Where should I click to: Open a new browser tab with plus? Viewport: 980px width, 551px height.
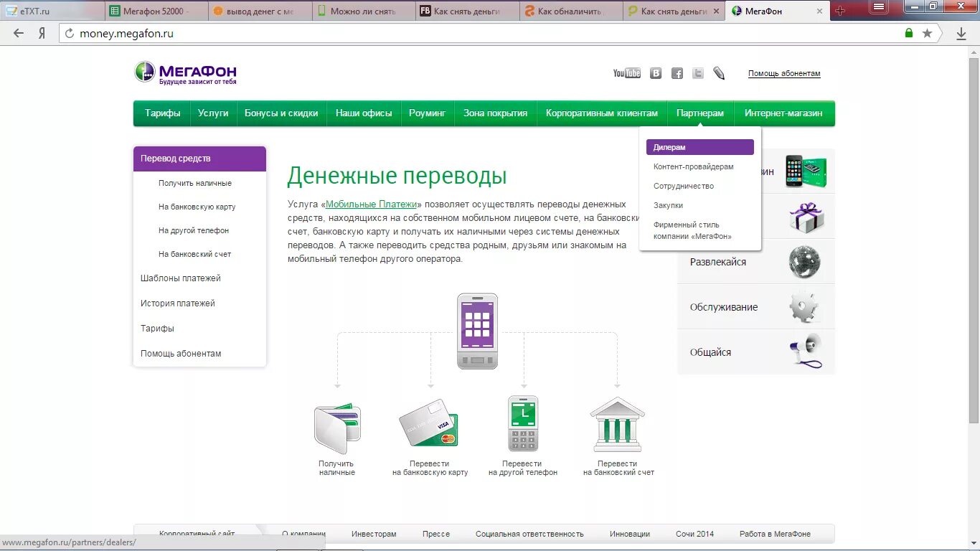840,11
